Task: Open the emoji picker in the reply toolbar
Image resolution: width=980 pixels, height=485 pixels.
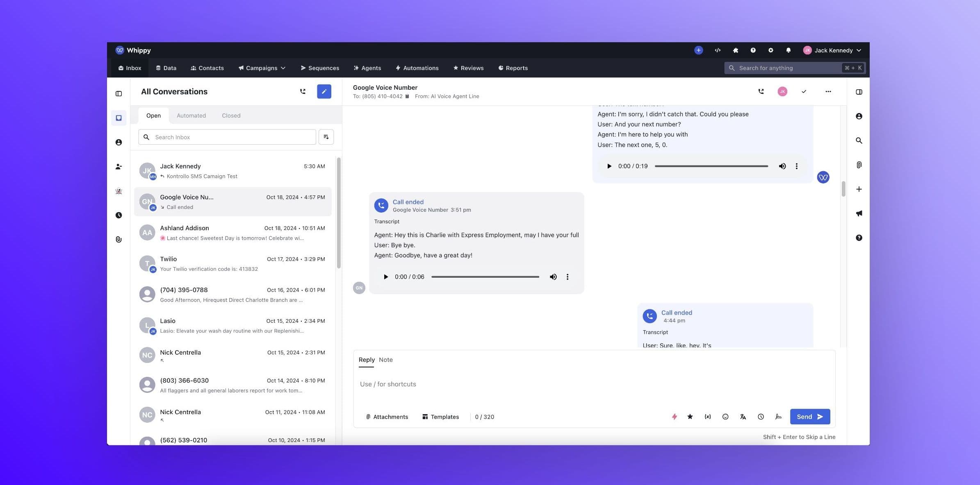Action: point(725,417)
